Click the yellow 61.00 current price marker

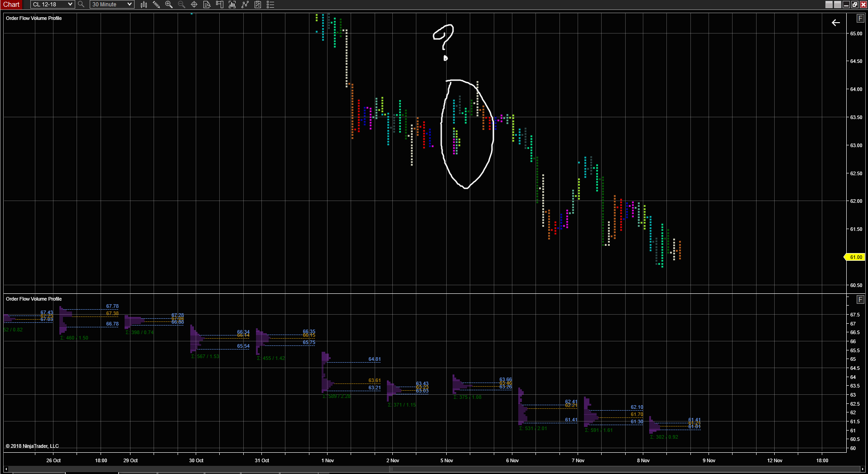pyautogui.click(x=855, y=257)
